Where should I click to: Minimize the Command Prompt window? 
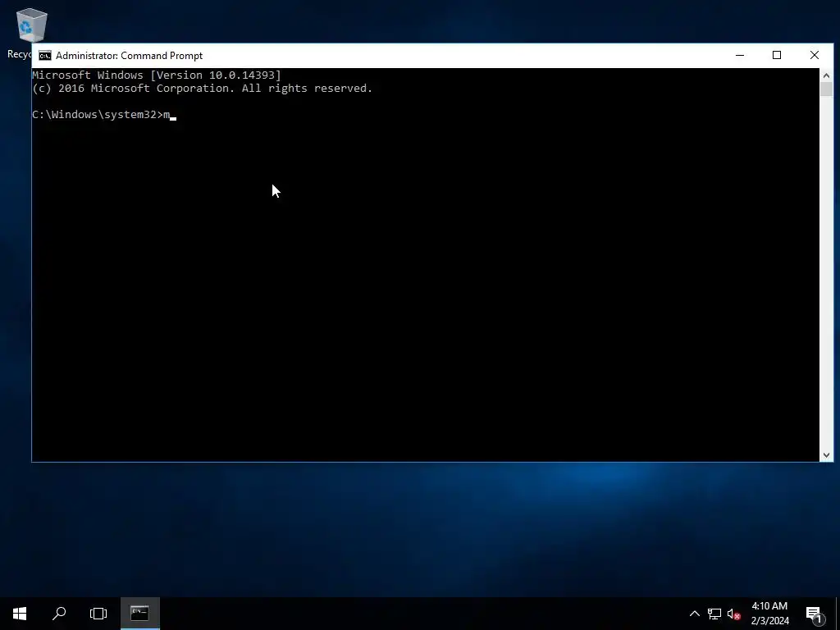point(740,55)
